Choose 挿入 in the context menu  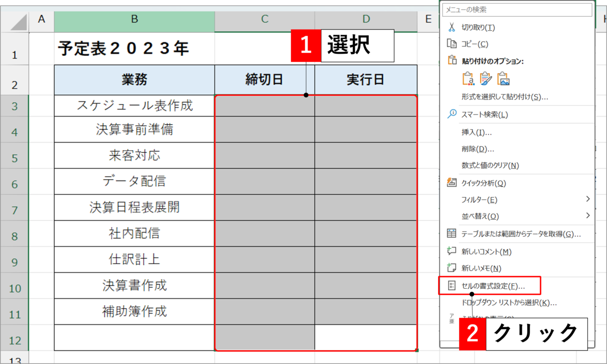[x=476, y=132]
